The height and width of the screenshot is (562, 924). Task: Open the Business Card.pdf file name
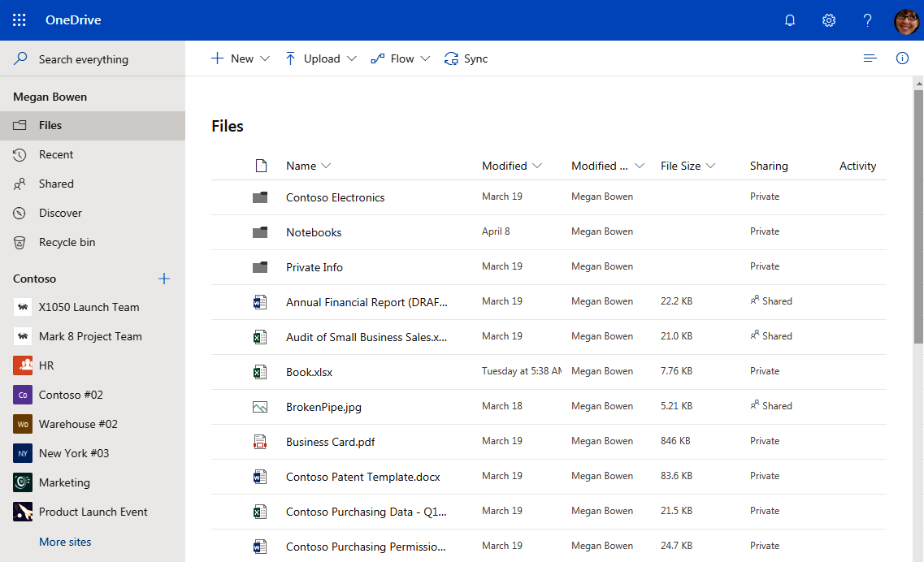[x=330, y=442]
